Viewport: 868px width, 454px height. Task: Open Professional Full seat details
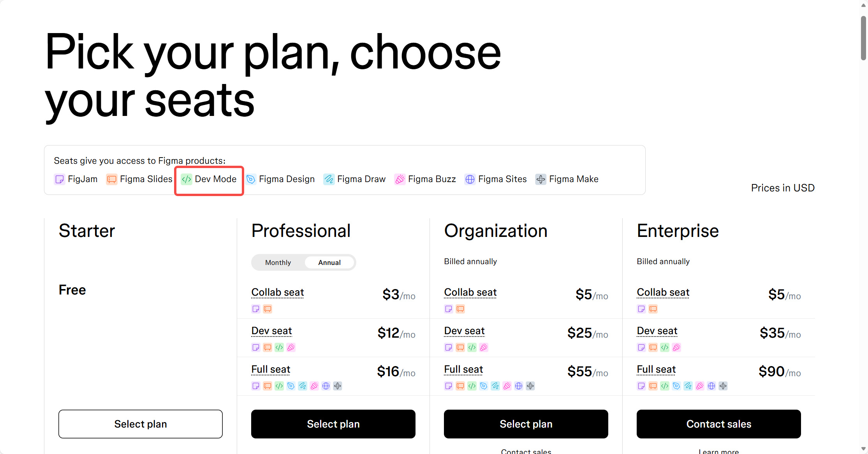[x=271, y=369]
